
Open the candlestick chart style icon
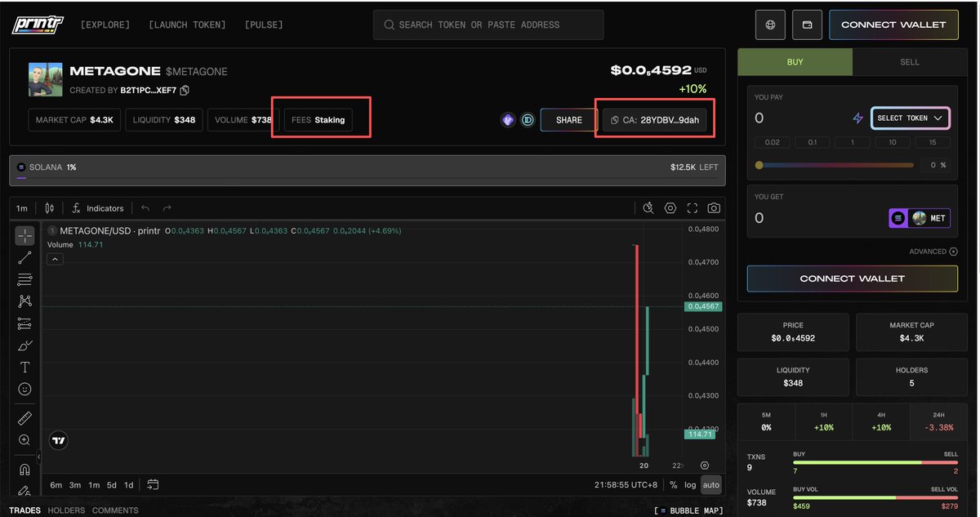tap(50, 208)
